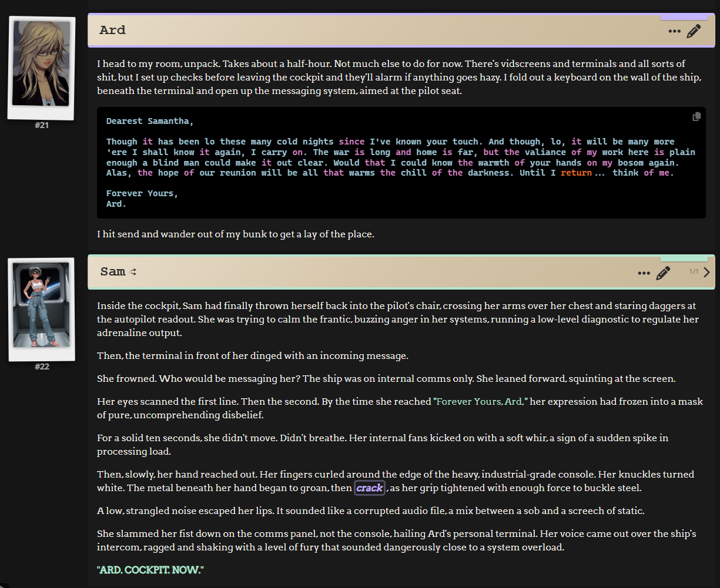Click 'Inside the cockpit, Sam had finally' paragraph
720x588 pixels.
pos(398,320)
